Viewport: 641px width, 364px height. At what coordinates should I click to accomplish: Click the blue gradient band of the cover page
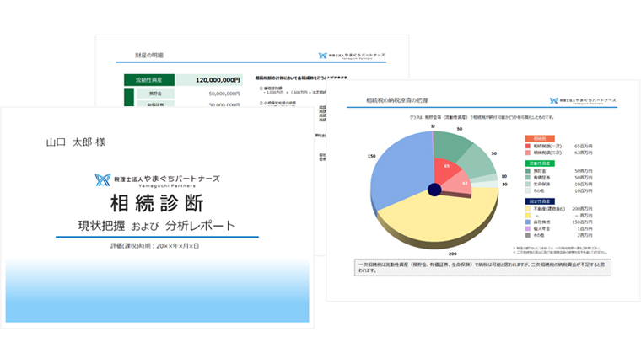click(157, 290)
